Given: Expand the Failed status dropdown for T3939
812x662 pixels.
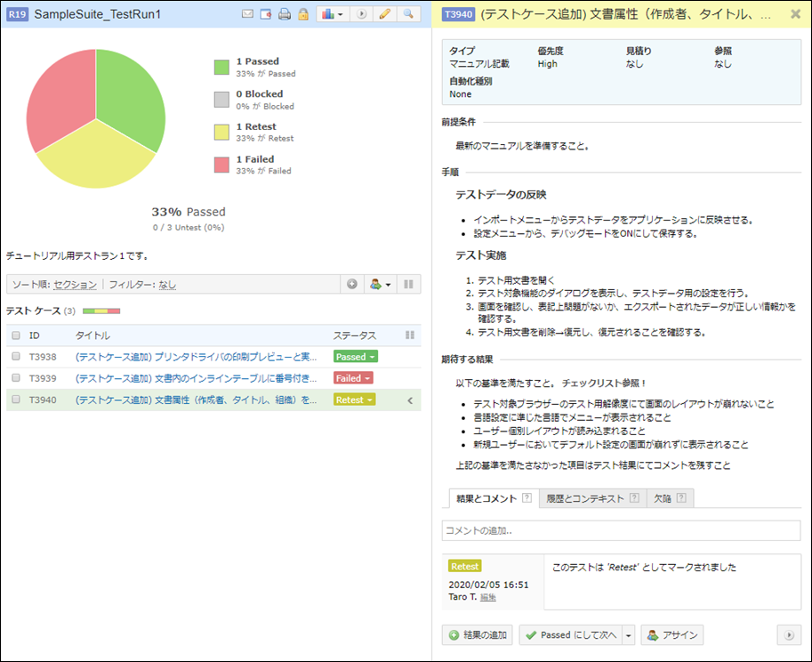Looking at the screenshot, I should tap(353, 378).
